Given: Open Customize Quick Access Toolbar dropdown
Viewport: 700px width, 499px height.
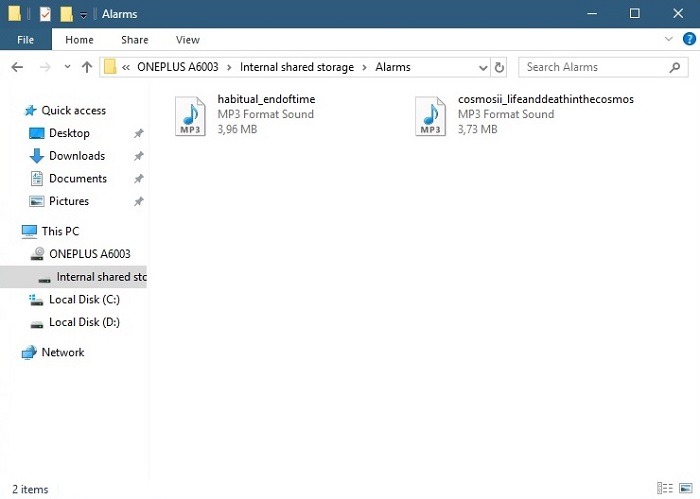Looking at the screenshot, I should (84, 15).
